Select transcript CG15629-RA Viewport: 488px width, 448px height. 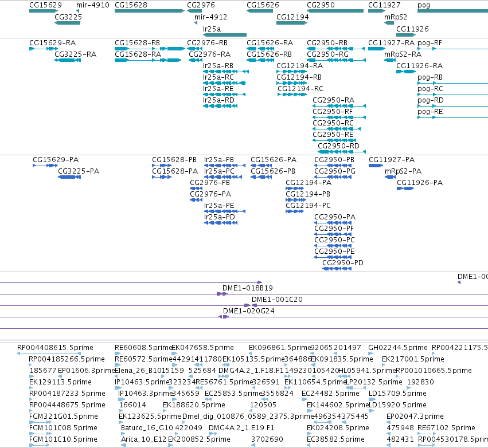point(44,49)
